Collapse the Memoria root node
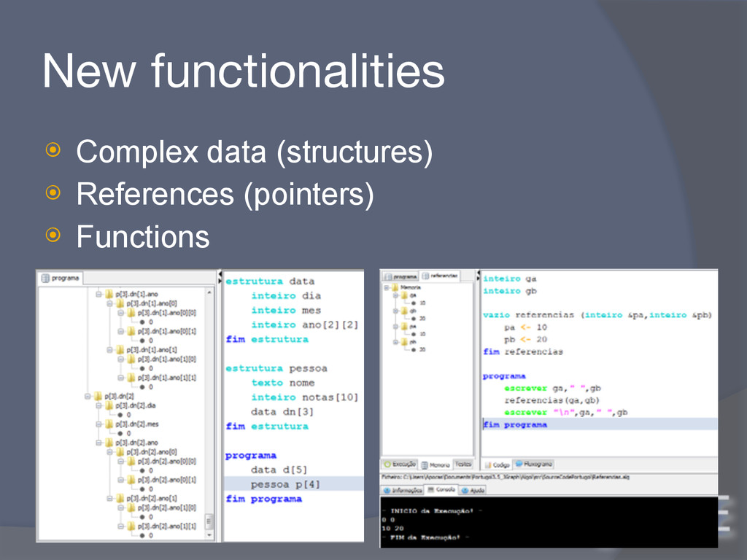747x560 pixels. [x=387, y=287]
